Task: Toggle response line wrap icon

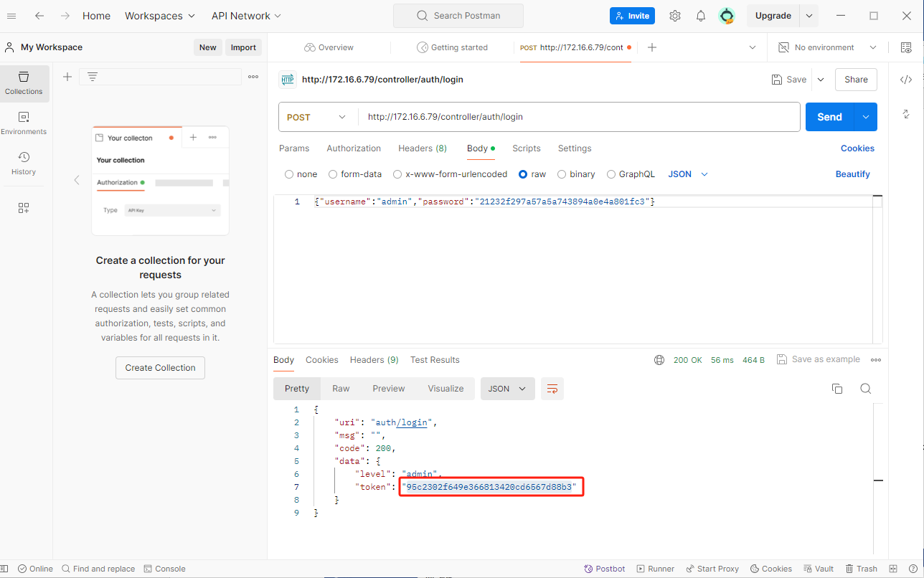Action: pyautogui.click(x=552, y=389)
